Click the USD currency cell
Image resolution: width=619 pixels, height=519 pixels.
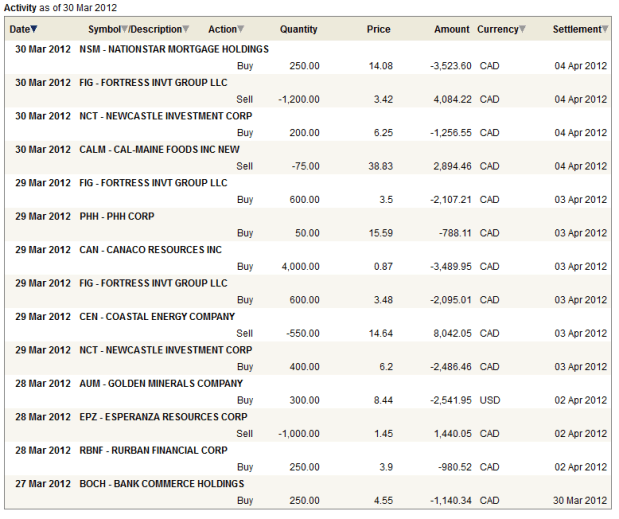point(490,400)
